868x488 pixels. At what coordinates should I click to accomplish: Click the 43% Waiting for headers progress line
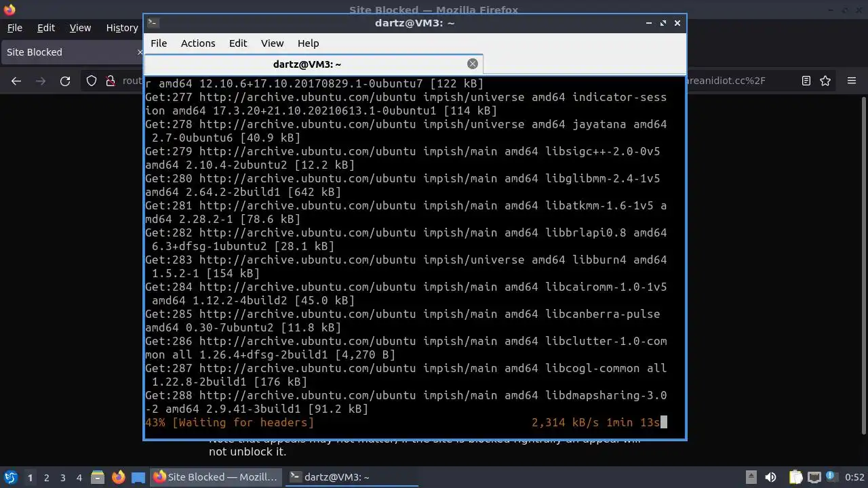tap(406, 422)
